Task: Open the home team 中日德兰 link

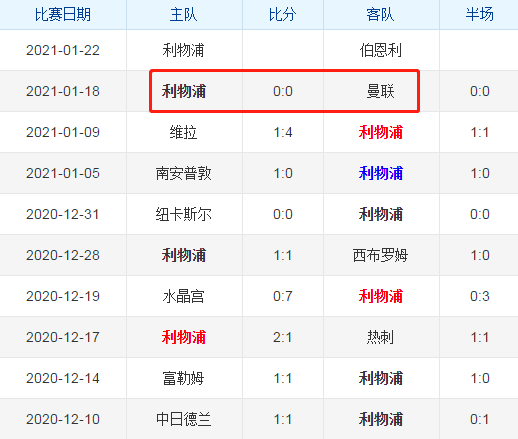Action: tap(184, 419)
